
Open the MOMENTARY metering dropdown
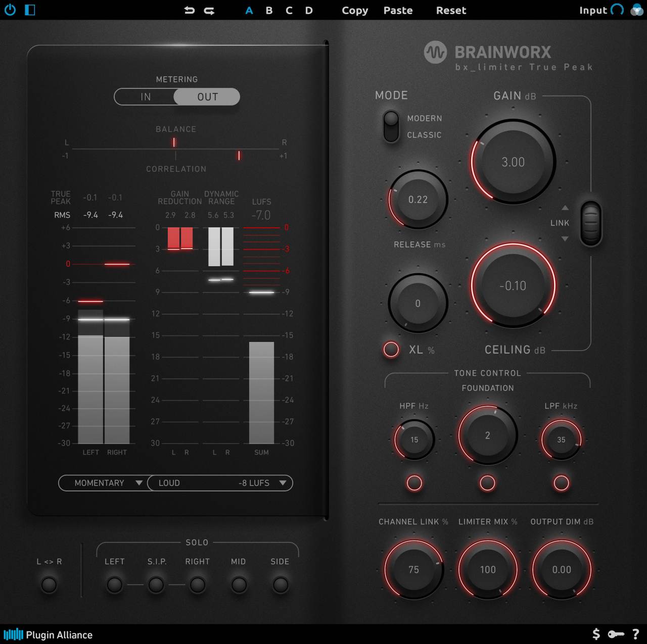point(103,483)
